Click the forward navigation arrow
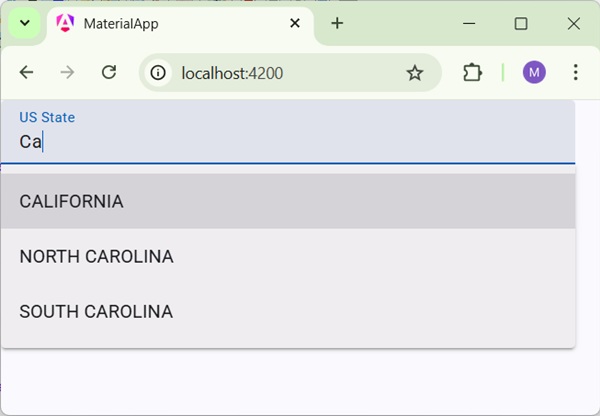 point(68,72)
